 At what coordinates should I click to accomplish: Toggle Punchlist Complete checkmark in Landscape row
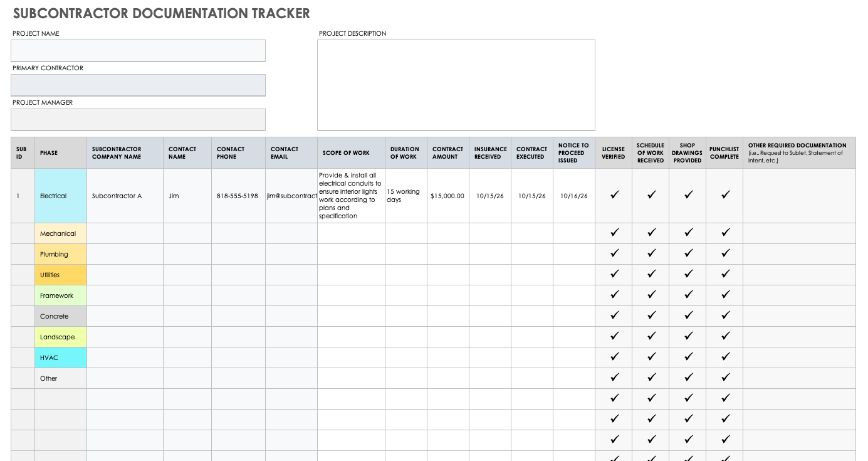725,336
